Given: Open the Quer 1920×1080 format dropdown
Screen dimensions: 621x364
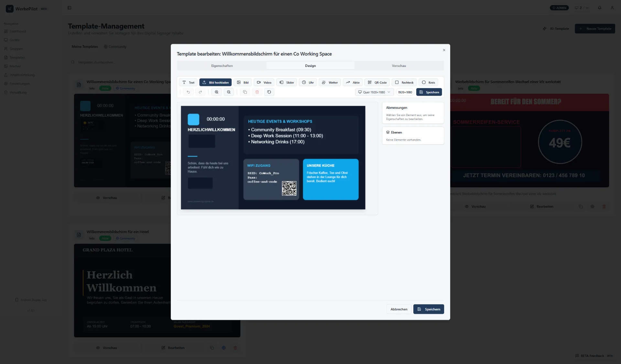Looking at the screenshot, I should point(374,92).
